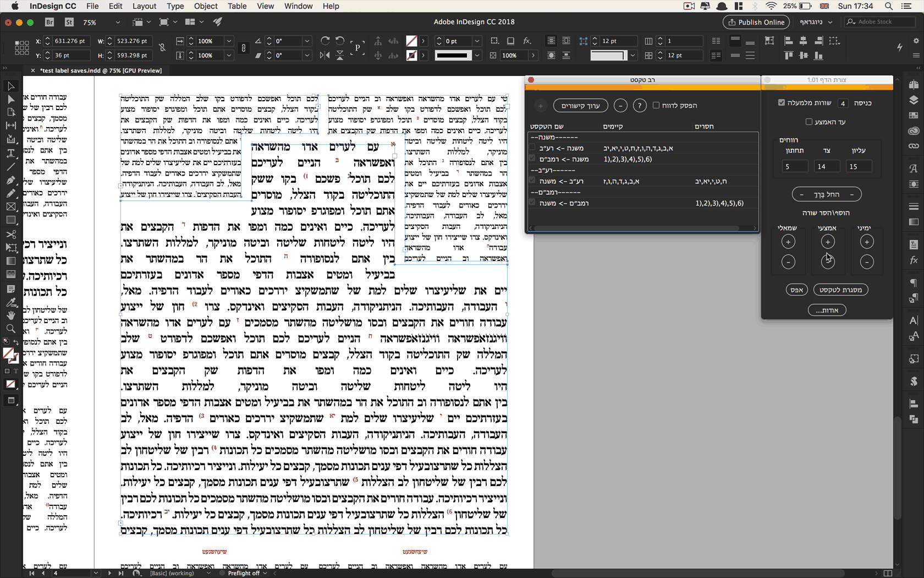Open the zoom level dropdown showing 75%
The image size is (924, 578).
point(118,23)
